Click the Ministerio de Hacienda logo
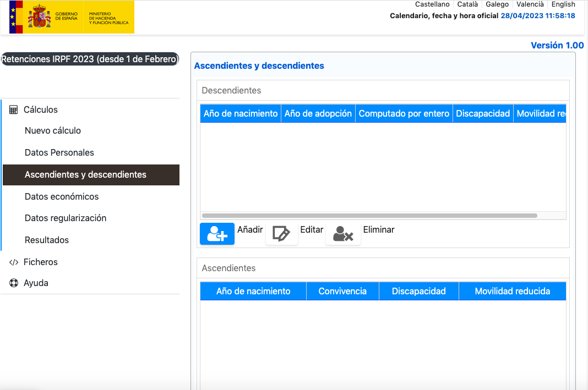This screenshot has height=390, width=588. pos(108,17)
